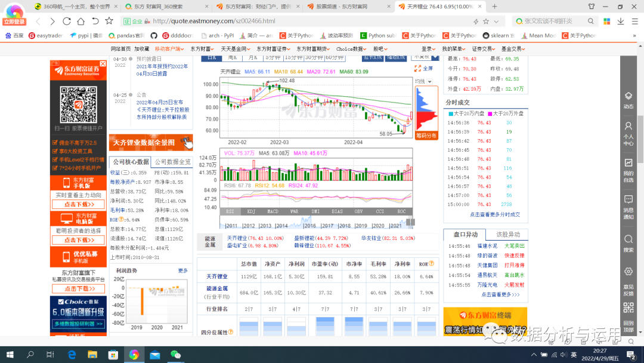Click the colorful grid apps icon in toolbar
Screen dimensions: 644x363
pos(606,21)
